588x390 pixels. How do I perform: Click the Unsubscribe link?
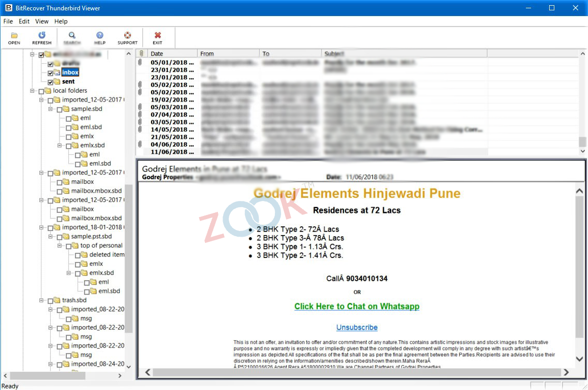357,327
